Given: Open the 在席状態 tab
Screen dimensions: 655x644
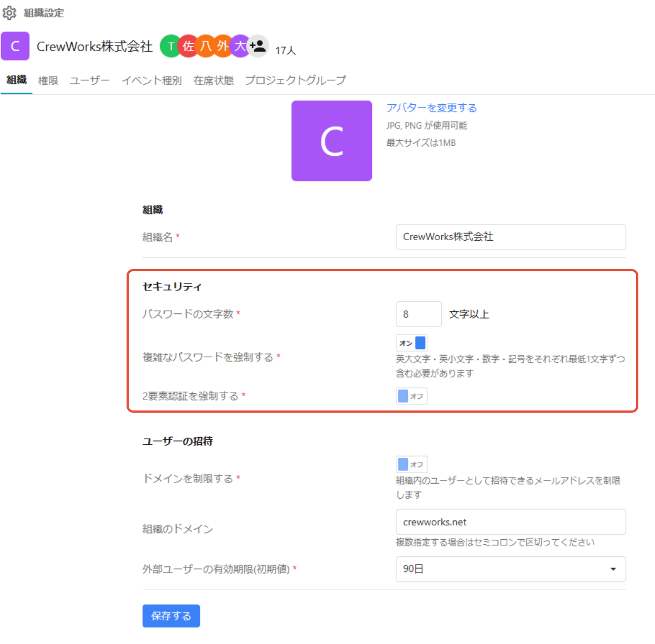Looking at the screenshot, I should pyautogui.click(x=214, y=80).
